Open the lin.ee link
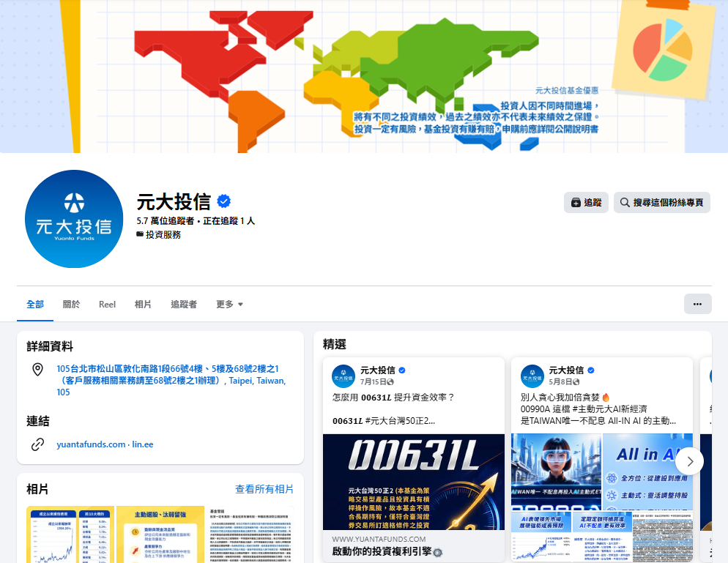728x563 pixels. point(143,444)
